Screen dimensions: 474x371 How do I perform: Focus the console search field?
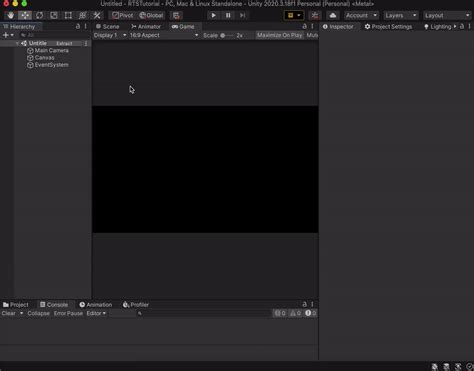click(x=203, y=313)
